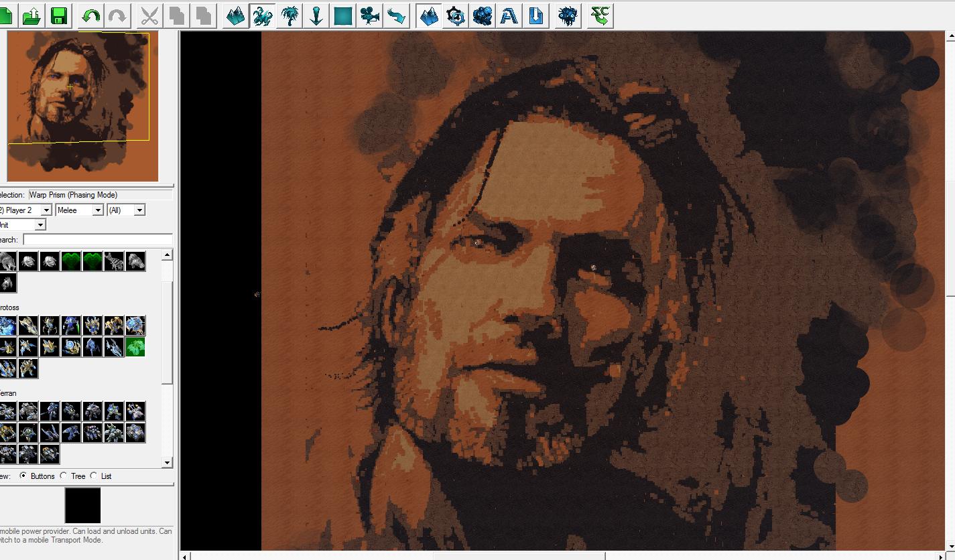The image size is (955, 560).
Task: Select the Void Ray unit icon
Action: tap(114, 347)
